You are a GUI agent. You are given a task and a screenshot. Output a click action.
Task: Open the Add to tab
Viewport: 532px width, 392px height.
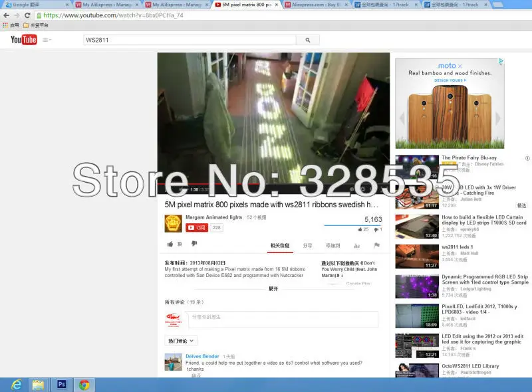coord(333,246)
